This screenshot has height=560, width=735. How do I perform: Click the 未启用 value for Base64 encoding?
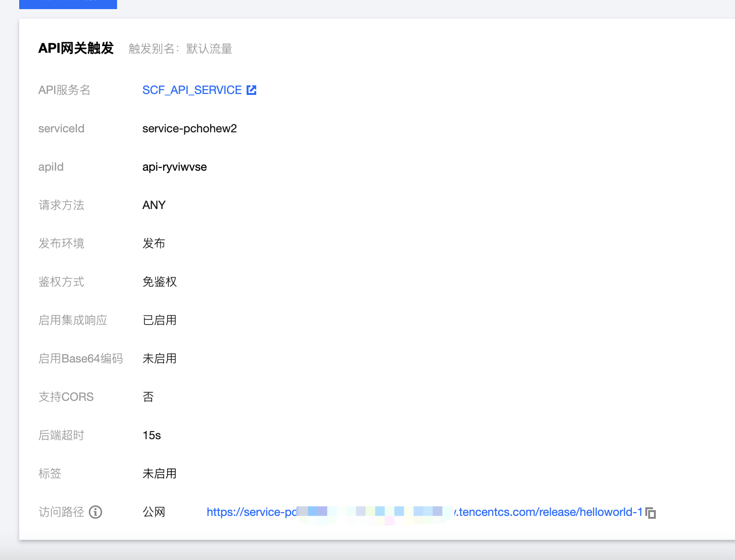[x=160, y=359]
